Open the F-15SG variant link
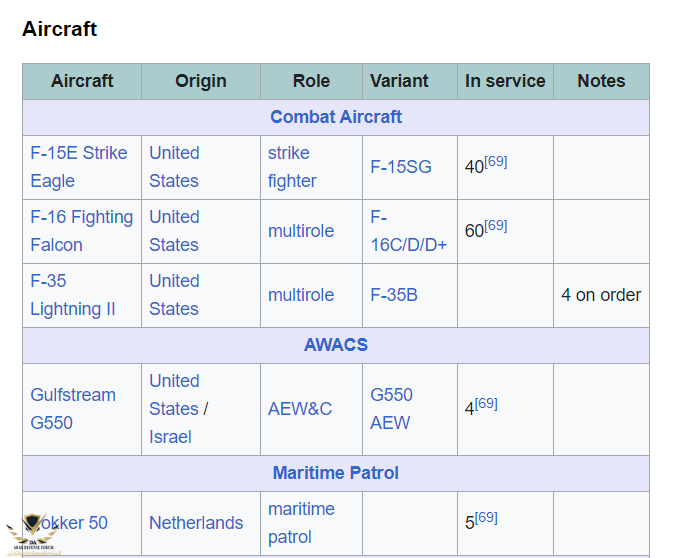This screenshot has width=673, height=558. 401,167
